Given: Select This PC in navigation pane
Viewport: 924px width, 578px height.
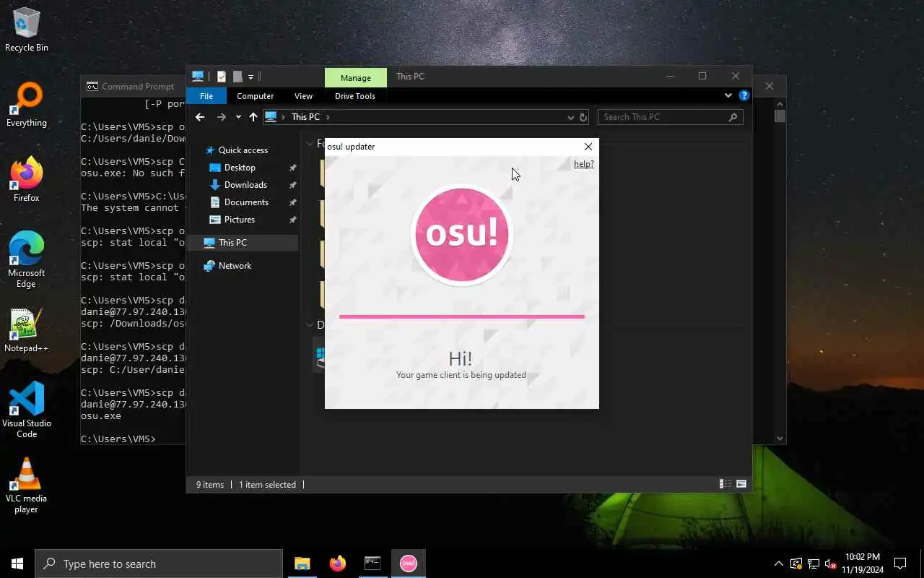Looking at the screenshot, I should point(232,243).
